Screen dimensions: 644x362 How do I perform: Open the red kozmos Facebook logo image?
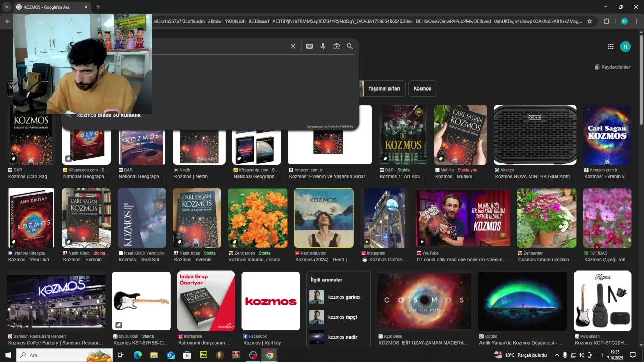271,301
